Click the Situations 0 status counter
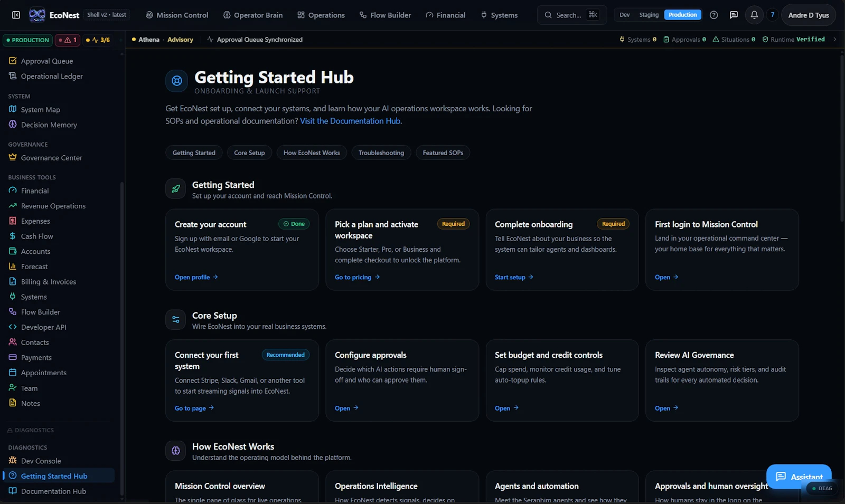The image size is (845, 504). tap(734, 40)
